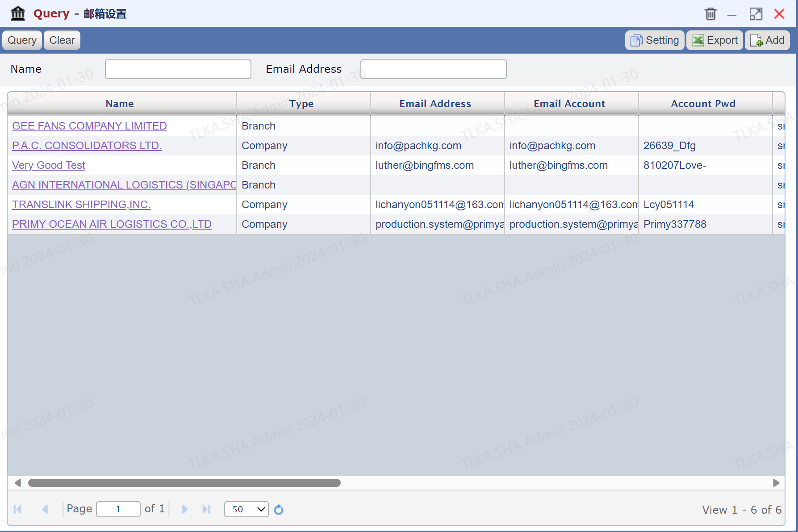Go to next page of results
This screenshot has height=532, width=798.
(184, 509)
